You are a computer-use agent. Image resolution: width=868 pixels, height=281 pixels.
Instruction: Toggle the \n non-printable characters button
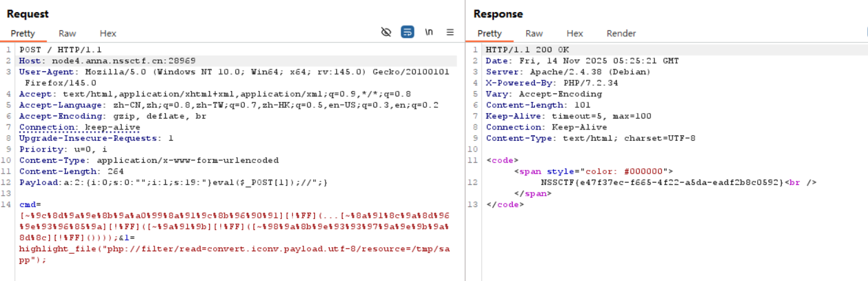pyautogui.click(x=429, y=32)
